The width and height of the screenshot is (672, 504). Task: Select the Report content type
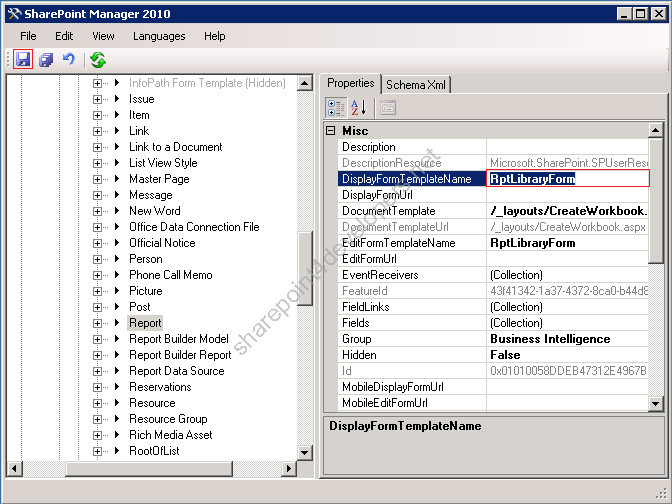pos(145,323)
